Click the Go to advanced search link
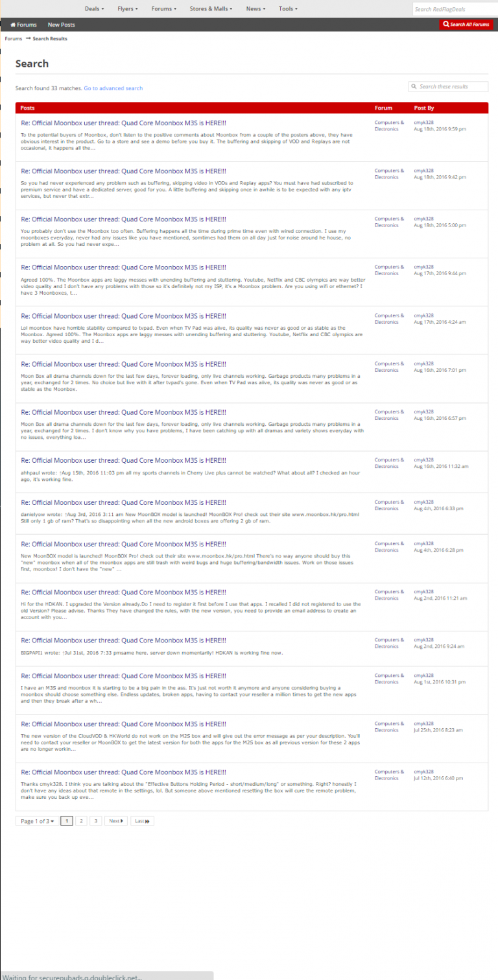The width and height of the screenshot is (498, 980). click(x=113, y=88)
